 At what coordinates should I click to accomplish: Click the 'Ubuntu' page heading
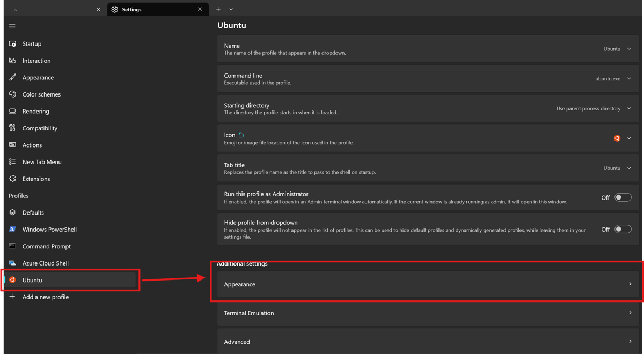(232, 25)
